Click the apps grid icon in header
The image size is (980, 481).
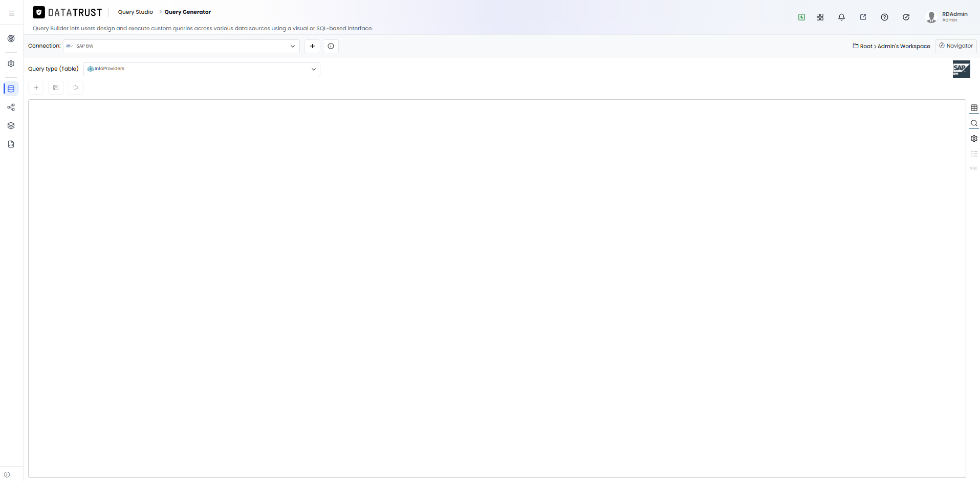(x=820, y=17)
